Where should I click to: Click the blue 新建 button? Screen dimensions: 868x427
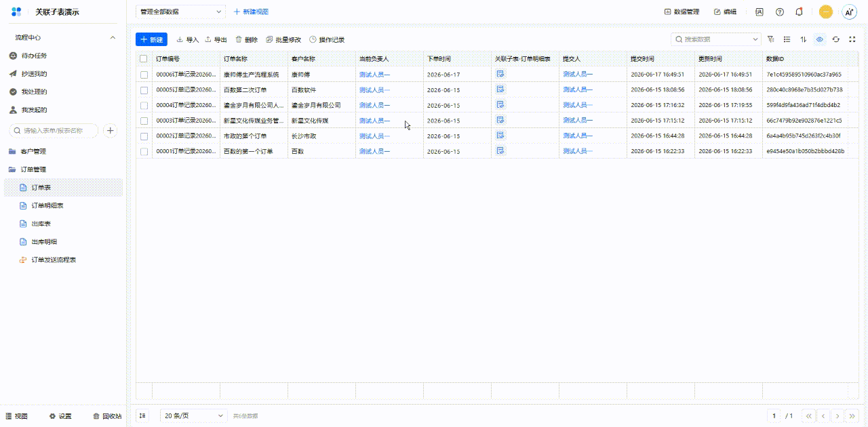pos(151,39)
